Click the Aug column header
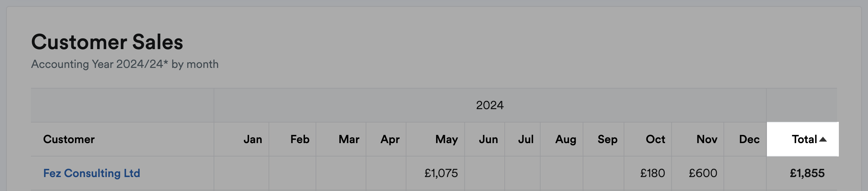The width and height of the screenshot is (868, 191). click(x=566, y=139)
